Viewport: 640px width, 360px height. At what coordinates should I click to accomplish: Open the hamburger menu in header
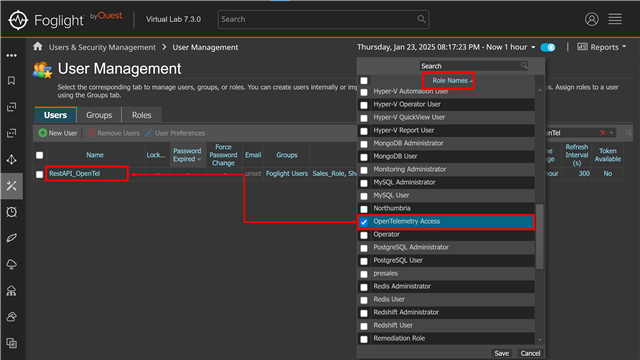[x=615, y=19]
